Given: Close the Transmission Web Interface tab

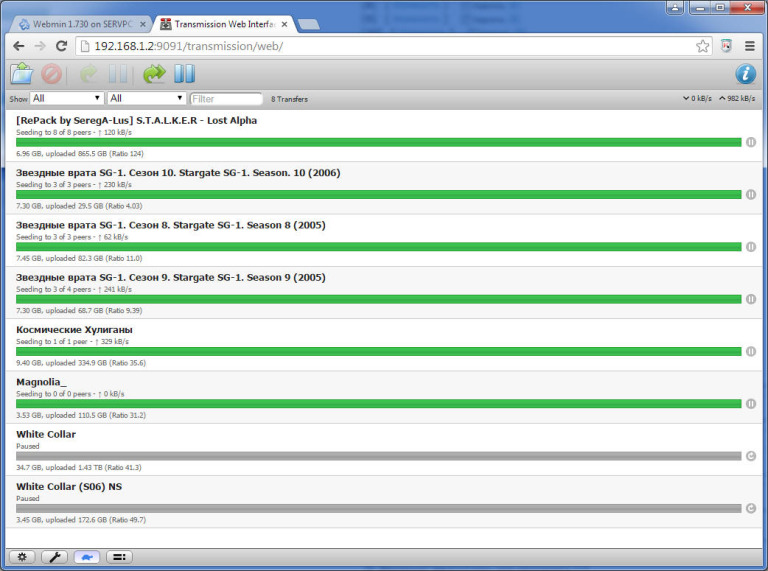Looking at the screenshot, I should click(284, 24).
